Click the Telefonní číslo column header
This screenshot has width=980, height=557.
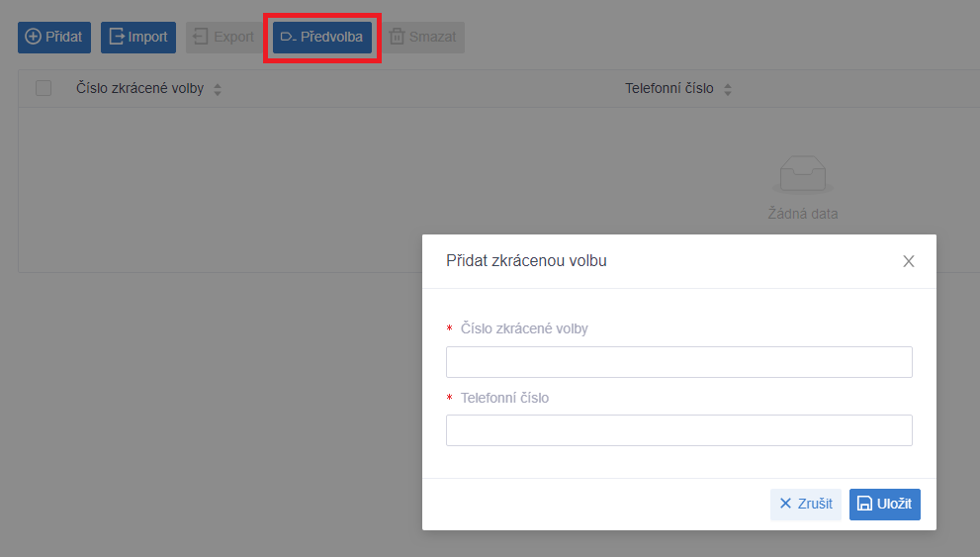point(669,88)
